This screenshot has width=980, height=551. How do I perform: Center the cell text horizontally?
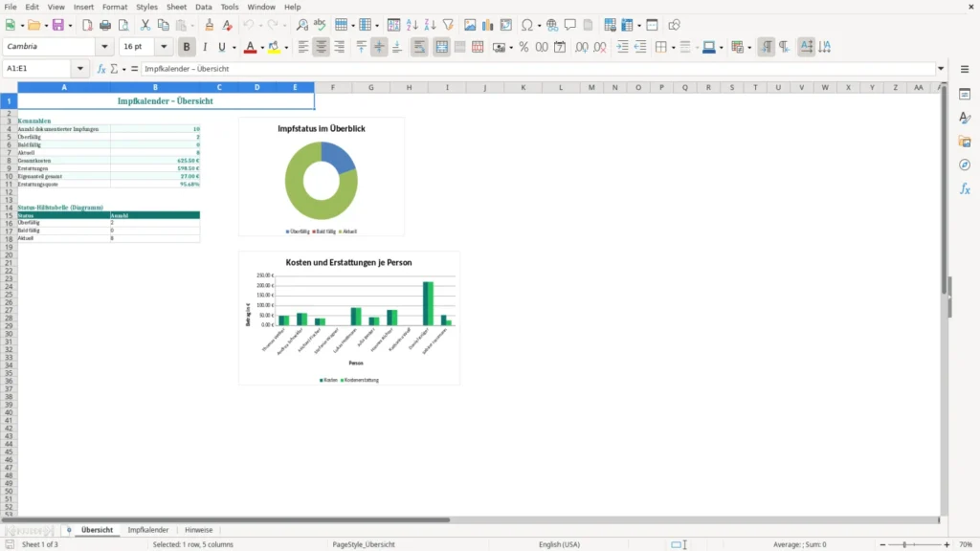coord(322,47)
